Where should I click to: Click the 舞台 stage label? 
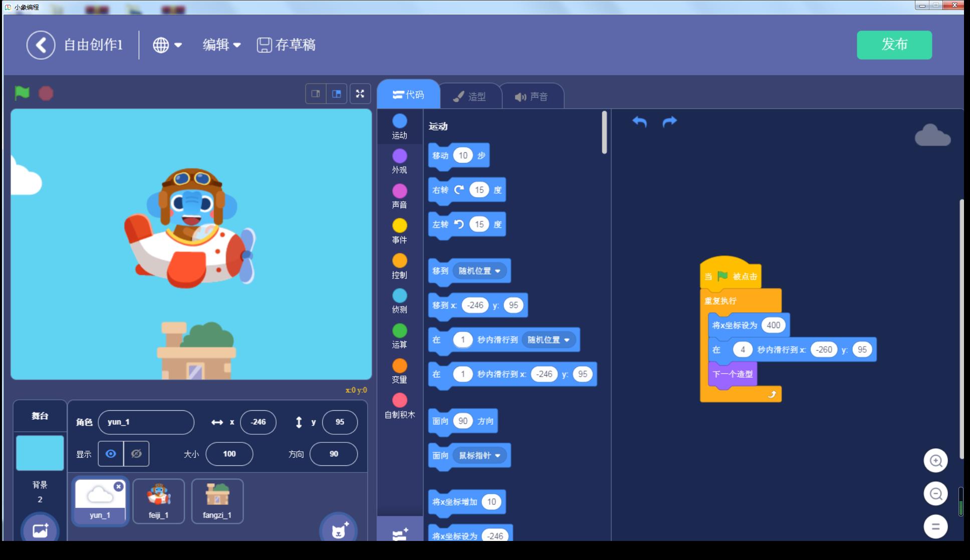tap(40, 416)
